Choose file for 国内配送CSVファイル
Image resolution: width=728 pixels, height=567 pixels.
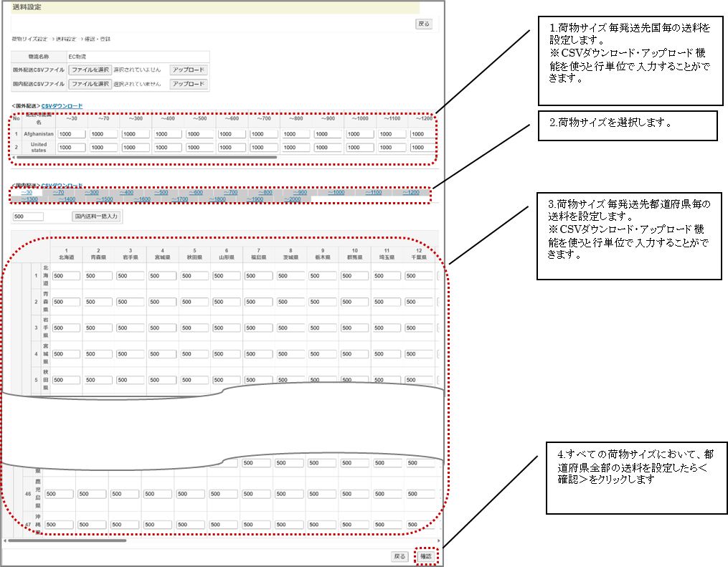tap(90, 84)
